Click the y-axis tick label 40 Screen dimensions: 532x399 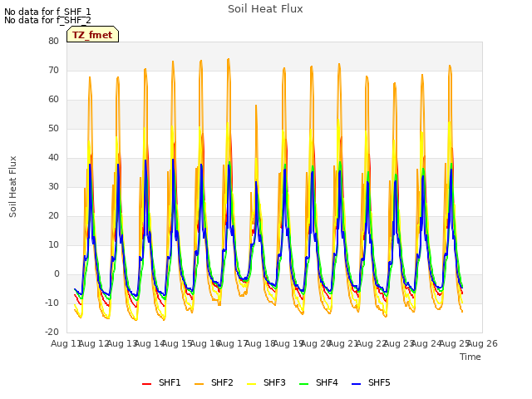click(53, 157)
